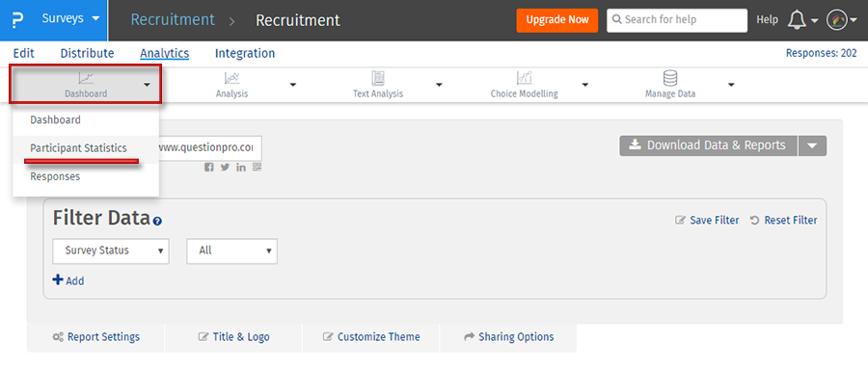Click the Search for help field
Screen dimensions: 868x368
point(677,20)
